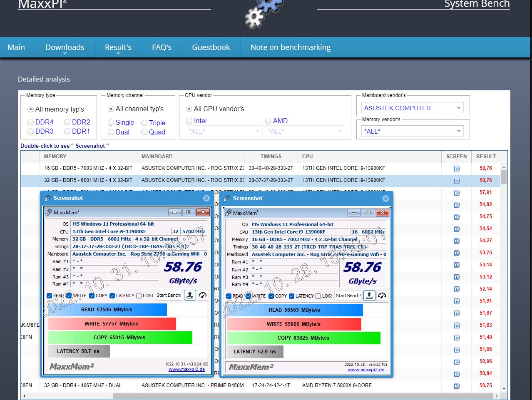532x400 pixels.
Task: Select AMD CPU vendor radio
Action: click(x=268, y=121)
